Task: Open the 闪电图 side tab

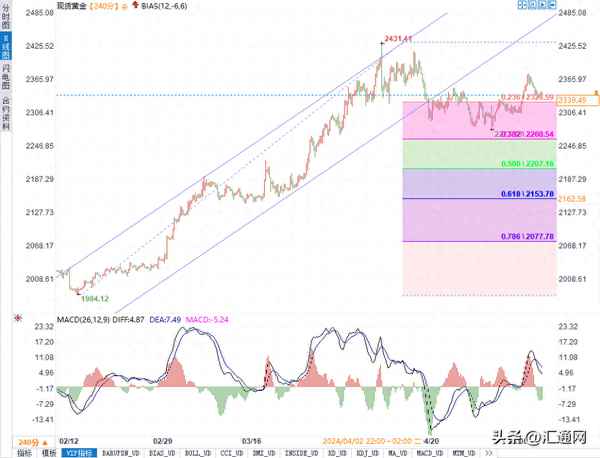Action: click(x=5, y=77)
